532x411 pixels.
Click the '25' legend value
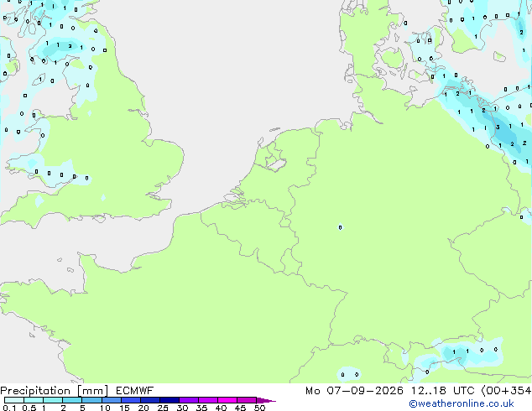tap(163, 408)
